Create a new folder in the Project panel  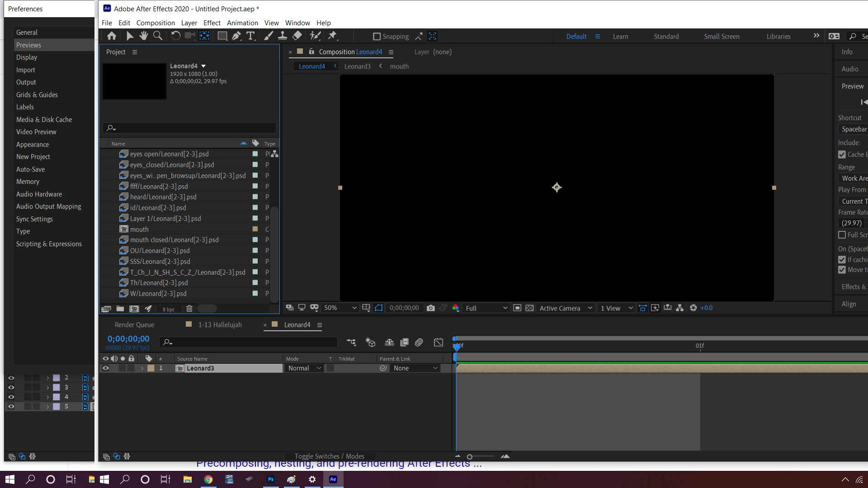pos(120,309)
